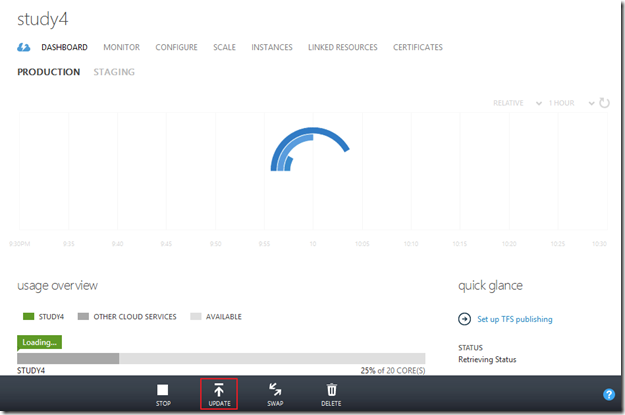Click the loading spinner in chart
This screenshot has height=415, width=625.
(x=310, y=149)
